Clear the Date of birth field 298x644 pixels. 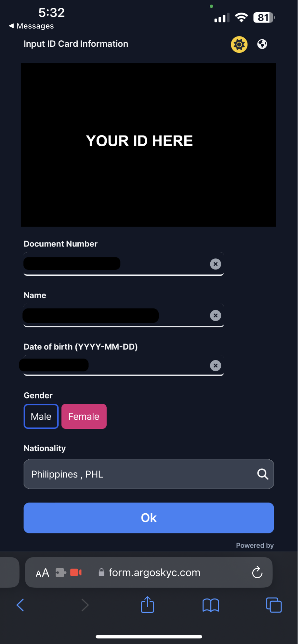tap(216, 366)
